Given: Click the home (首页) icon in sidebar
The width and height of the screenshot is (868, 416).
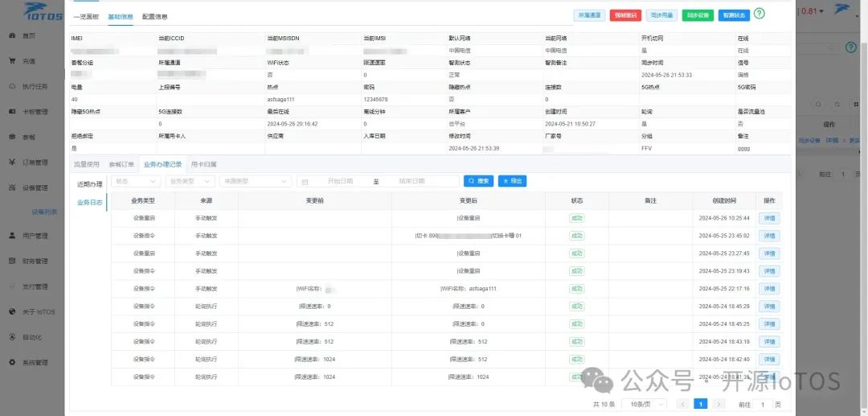Looking at the screenshot, I should click(x=12, y=35).
